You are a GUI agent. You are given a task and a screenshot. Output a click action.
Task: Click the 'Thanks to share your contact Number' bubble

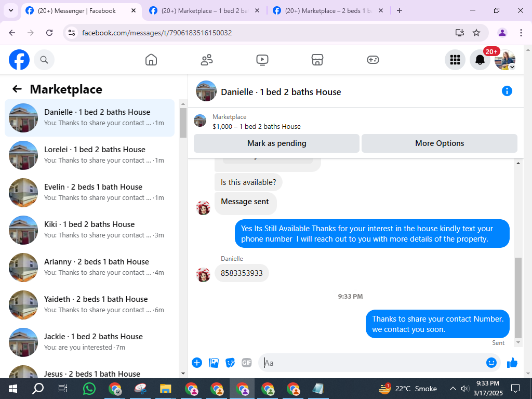click(x=437, y=324)
